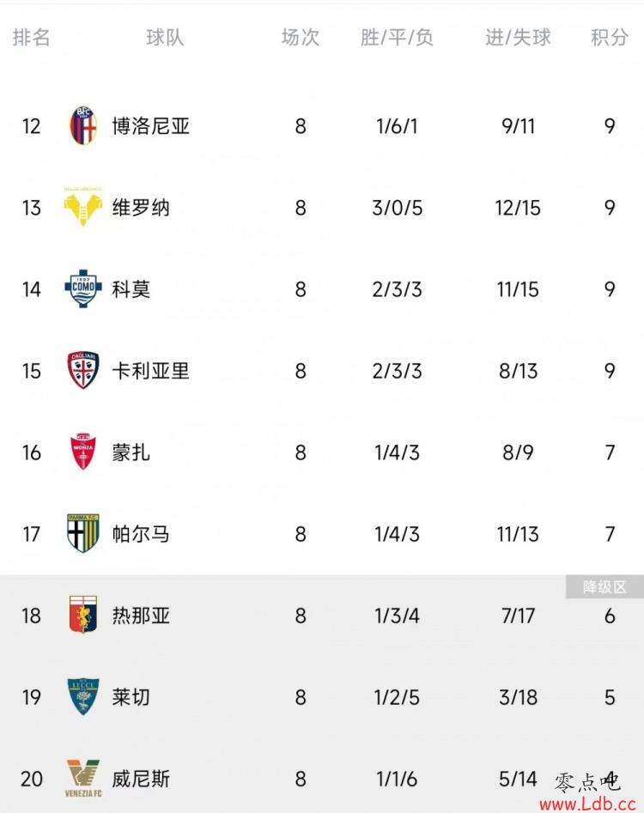Select the 胜/平/负 column header
Viewport: 644px width, 813px height.
pos(397,38)
